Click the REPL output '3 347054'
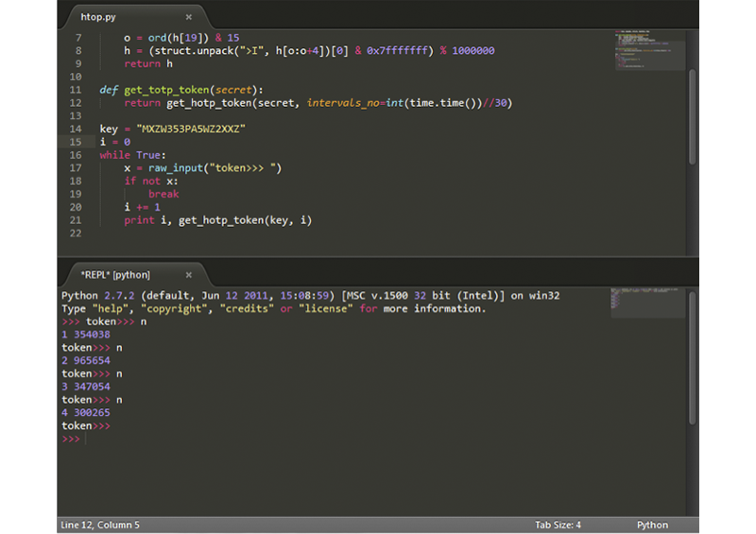 [x=86, y=387]
